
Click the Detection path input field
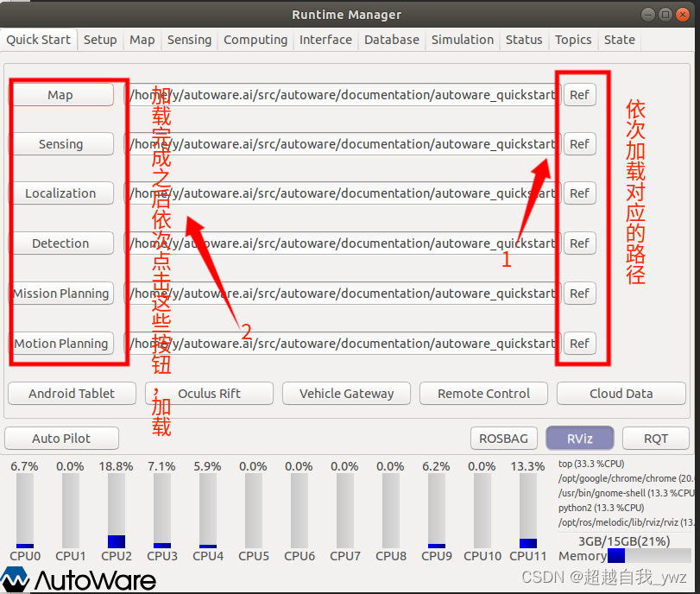click(342, 243)
